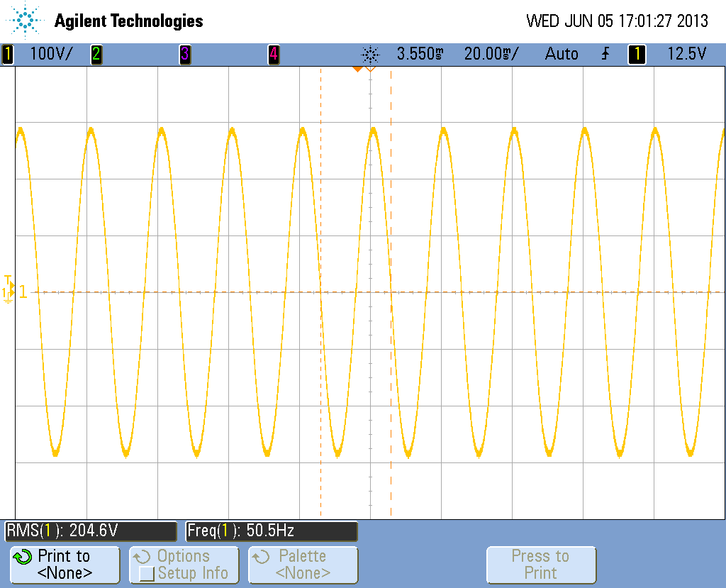Cycle the Print to <None> destination
The width and height of the screenshot is (726, 588).
tap(64, 565)
